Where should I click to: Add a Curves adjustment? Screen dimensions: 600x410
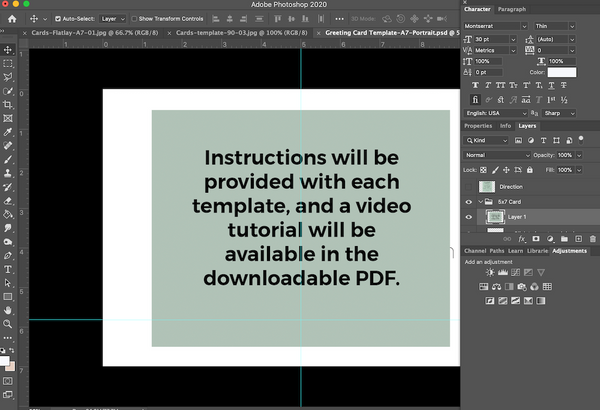tap(515, 273)
